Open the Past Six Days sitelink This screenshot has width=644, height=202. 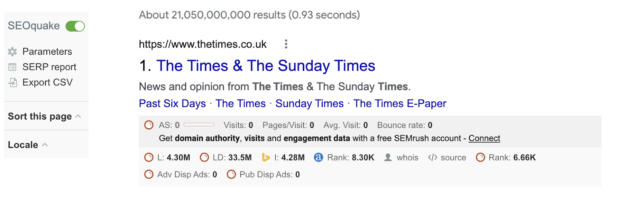172,104
